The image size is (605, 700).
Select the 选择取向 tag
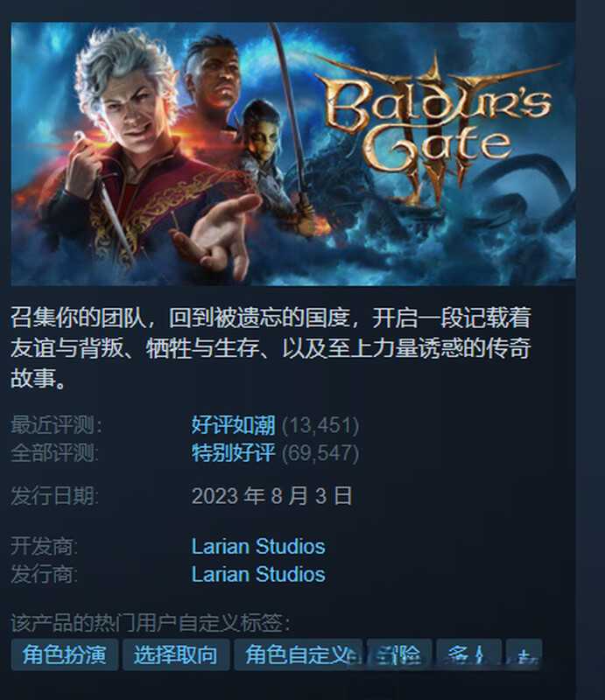pos(176,654)
